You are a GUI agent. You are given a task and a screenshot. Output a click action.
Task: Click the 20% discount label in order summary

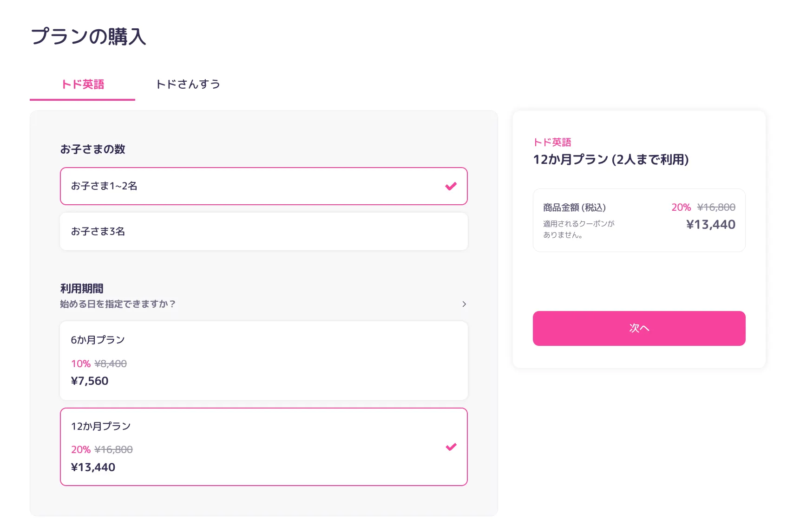(x=681, y=208)
